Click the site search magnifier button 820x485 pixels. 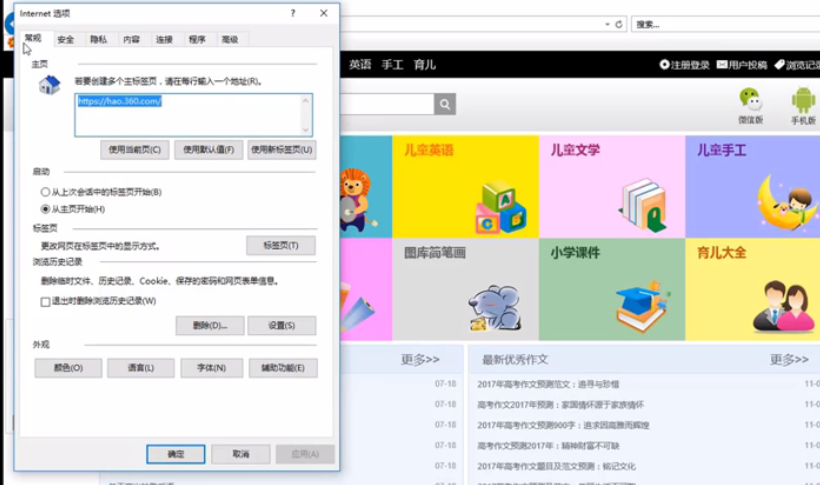[445, 104]
